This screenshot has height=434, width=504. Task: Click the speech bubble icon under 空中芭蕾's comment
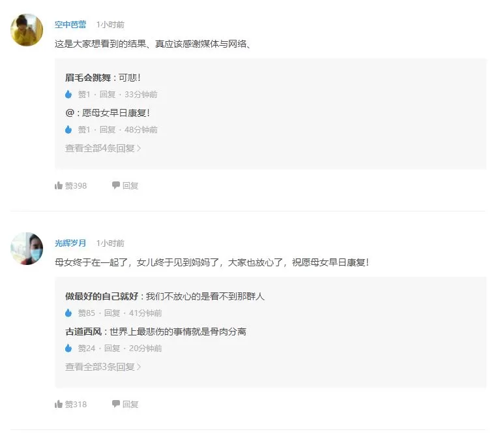115,185
